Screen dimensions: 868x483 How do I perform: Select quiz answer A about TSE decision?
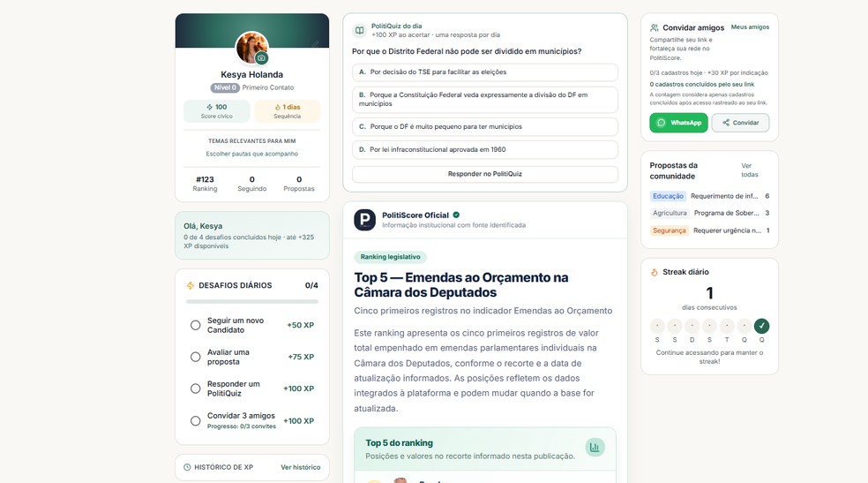pos(485,72)
